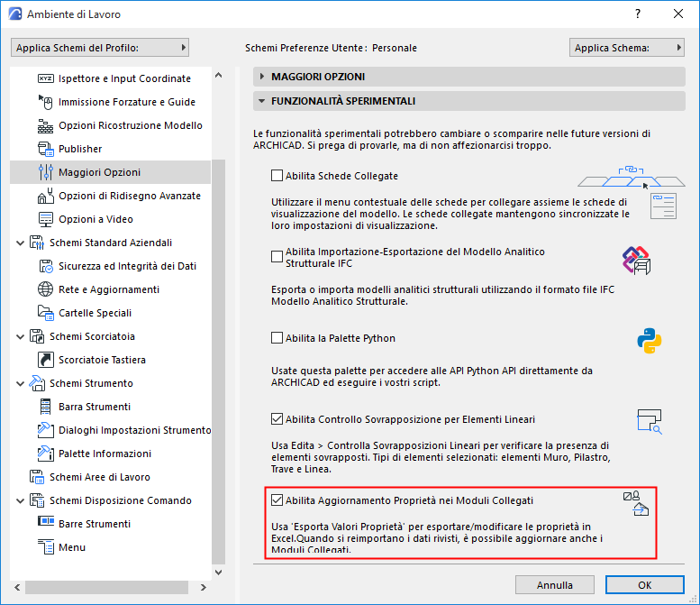Click the Cartelle Speciali folder icon
Image resolution: width=700 pixels, height=605 pixels.
(x=46, y=313)
